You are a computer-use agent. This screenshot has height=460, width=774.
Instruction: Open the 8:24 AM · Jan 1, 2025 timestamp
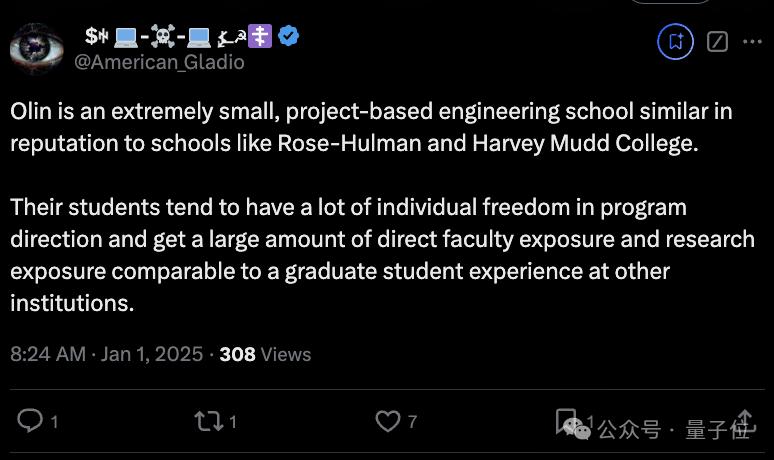[x=107, y=354]
